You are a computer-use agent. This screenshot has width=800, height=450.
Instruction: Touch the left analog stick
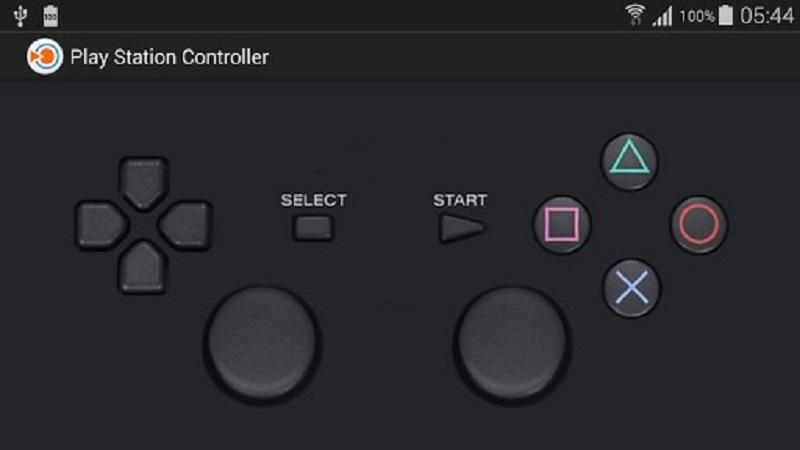pyautogui.click(x=262, y=344)
